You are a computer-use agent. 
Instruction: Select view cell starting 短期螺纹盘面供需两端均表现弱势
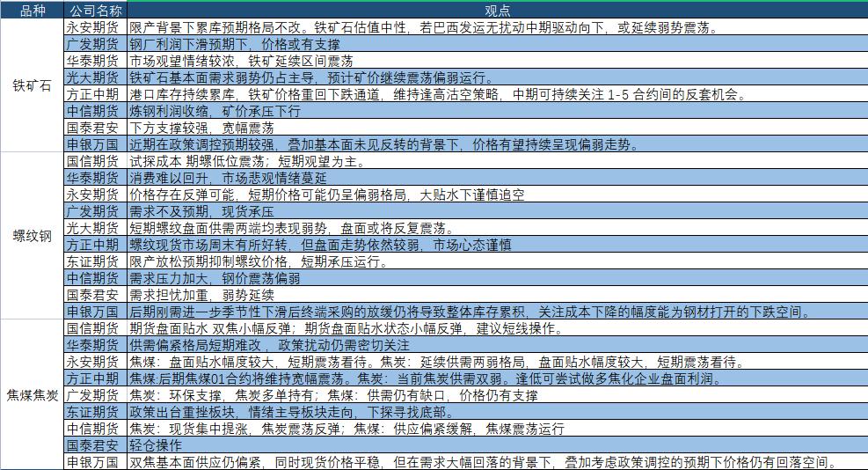pyautogui.click(x=497, y=228)
